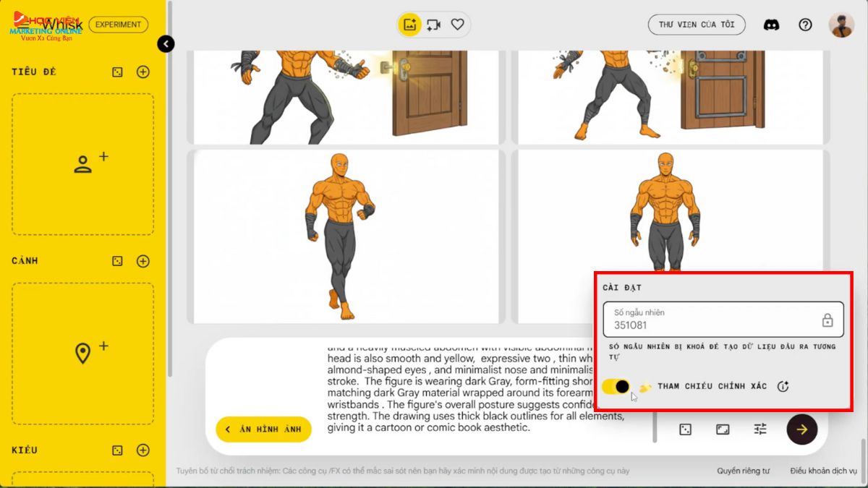Open the settings sliders icon in prompt bar
Viewport: 868px width, 488px height.
pos(760,429)
